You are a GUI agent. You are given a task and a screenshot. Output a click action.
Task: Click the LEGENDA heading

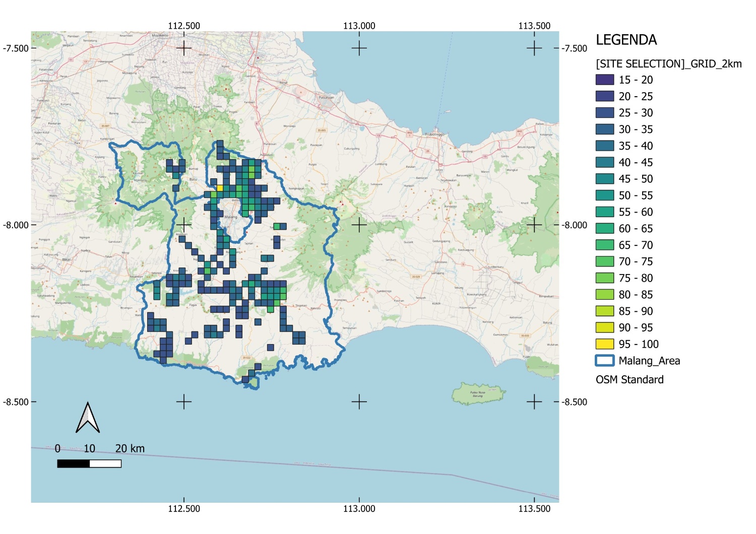(x=626, y=39)
